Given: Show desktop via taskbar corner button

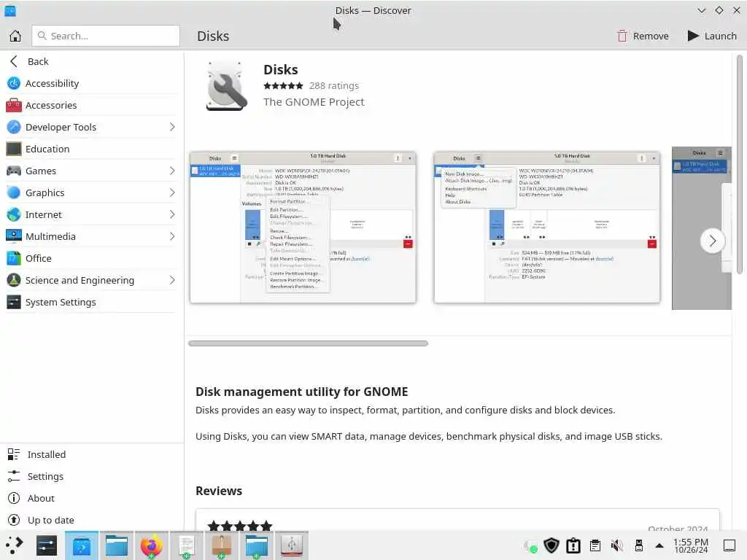Looking at the screenshot, I should pos(729,545).
